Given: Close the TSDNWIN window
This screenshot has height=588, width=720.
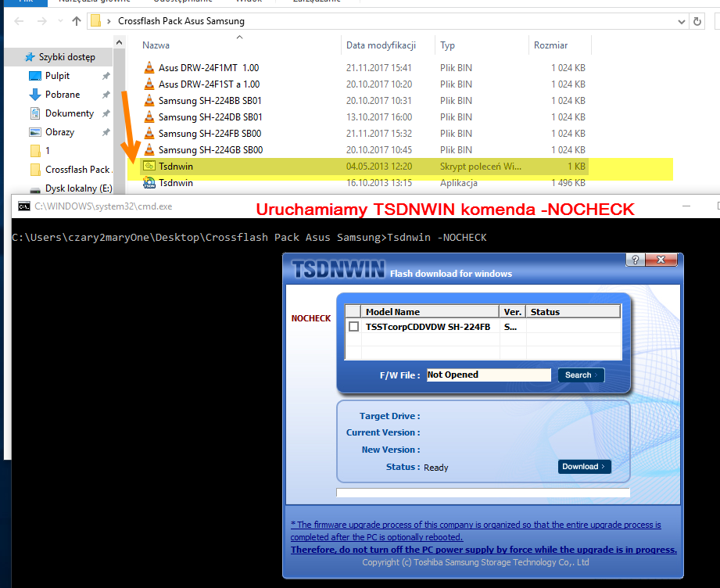Looking at the screenshot, I should pos(661,260).
